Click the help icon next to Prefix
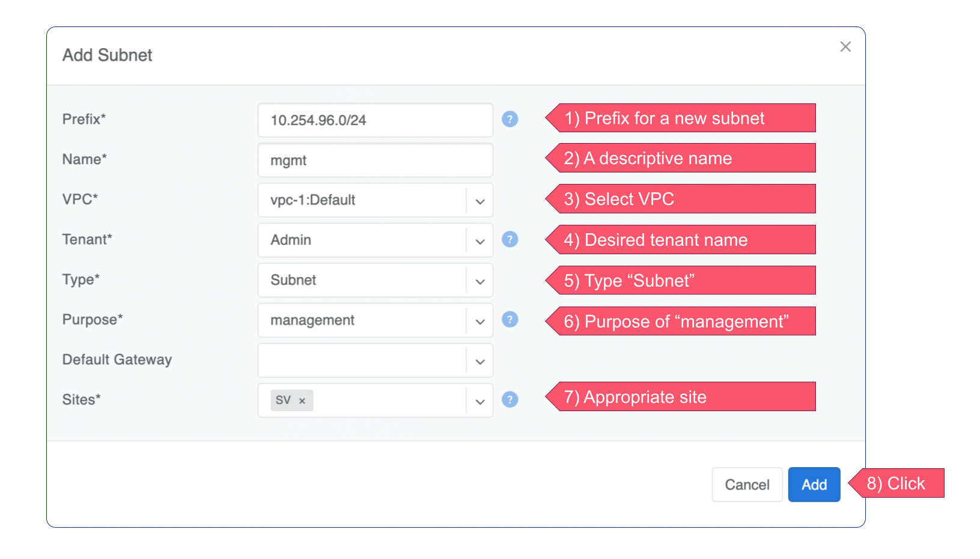This screenshot has height=559, width=980. (x=510, y=119)
